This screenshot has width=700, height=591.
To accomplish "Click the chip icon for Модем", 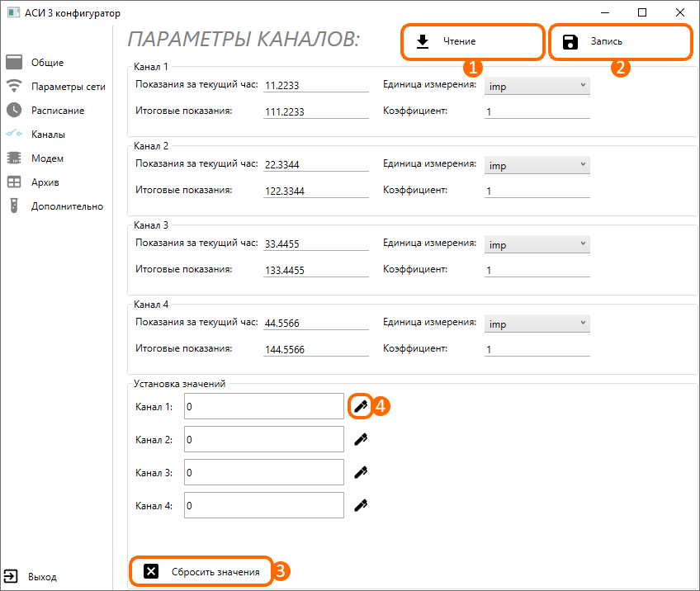I will [x=14, y=158].
